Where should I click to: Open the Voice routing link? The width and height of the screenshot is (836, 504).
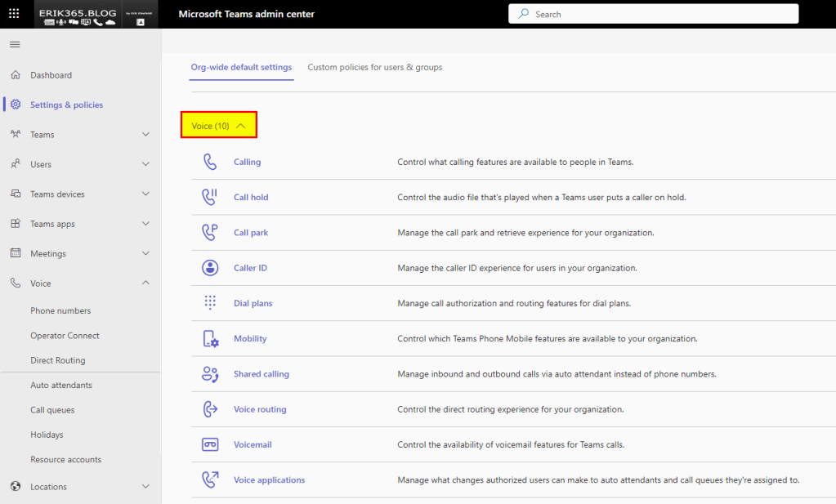point(260,409)
